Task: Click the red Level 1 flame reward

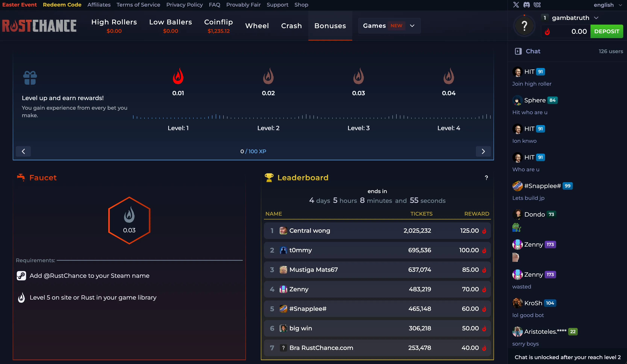Action: [178, 76]
